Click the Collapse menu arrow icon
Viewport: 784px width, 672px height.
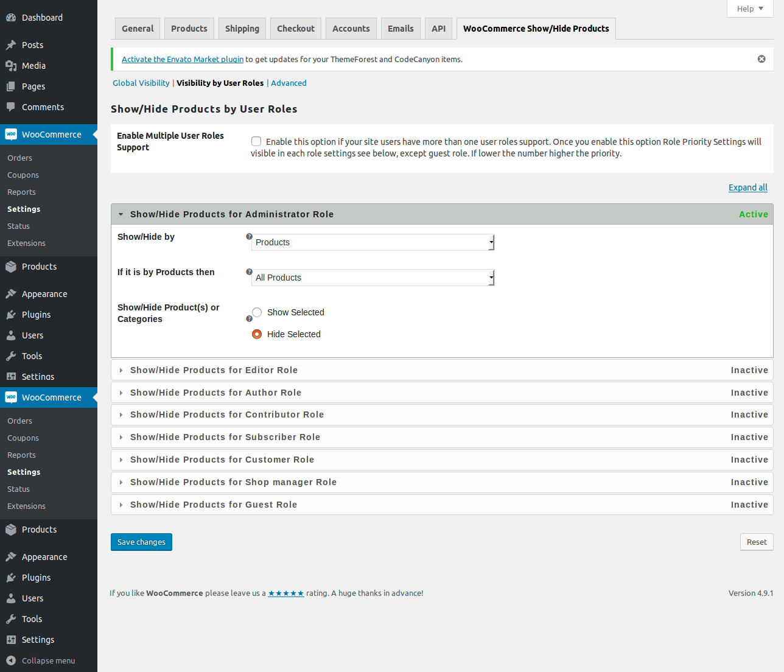11,660
